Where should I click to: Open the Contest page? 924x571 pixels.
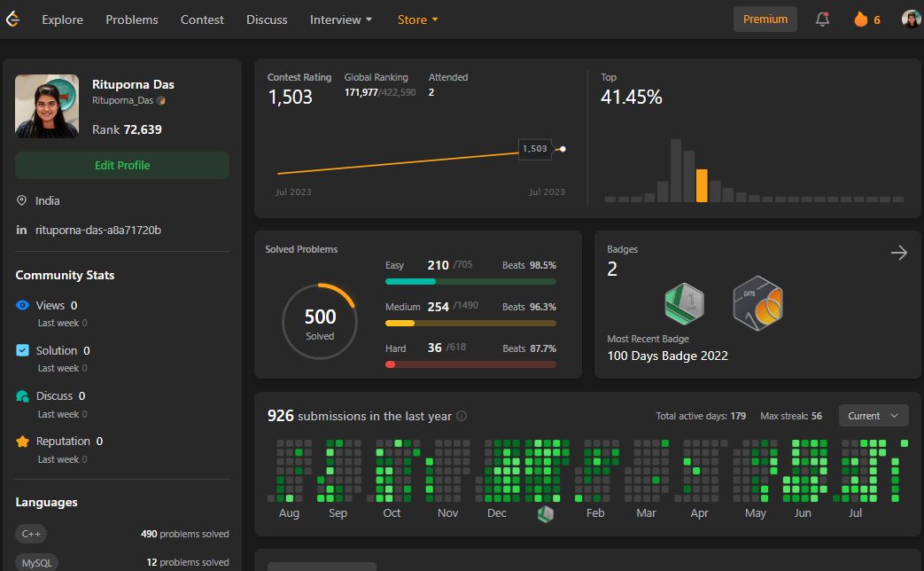click(202, 20)
